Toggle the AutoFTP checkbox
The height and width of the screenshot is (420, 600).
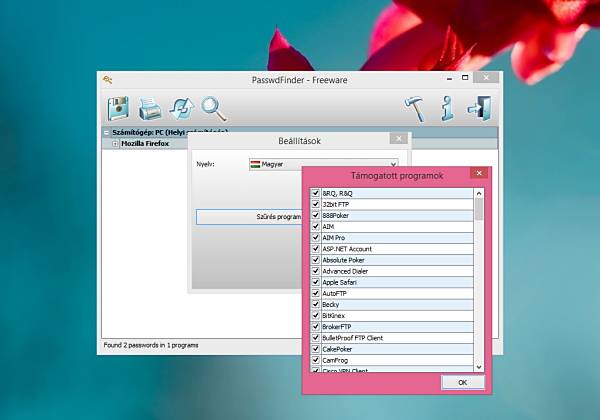coord(315,293)
